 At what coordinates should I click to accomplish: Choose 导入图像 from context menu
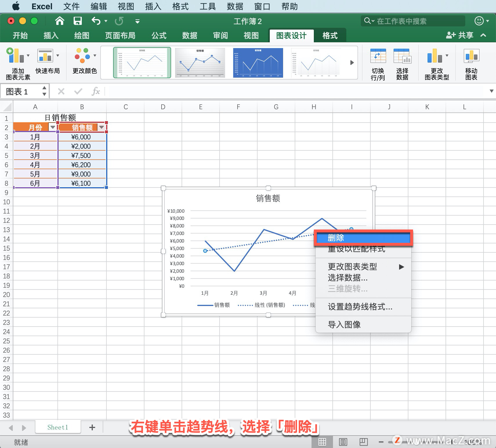363,325
